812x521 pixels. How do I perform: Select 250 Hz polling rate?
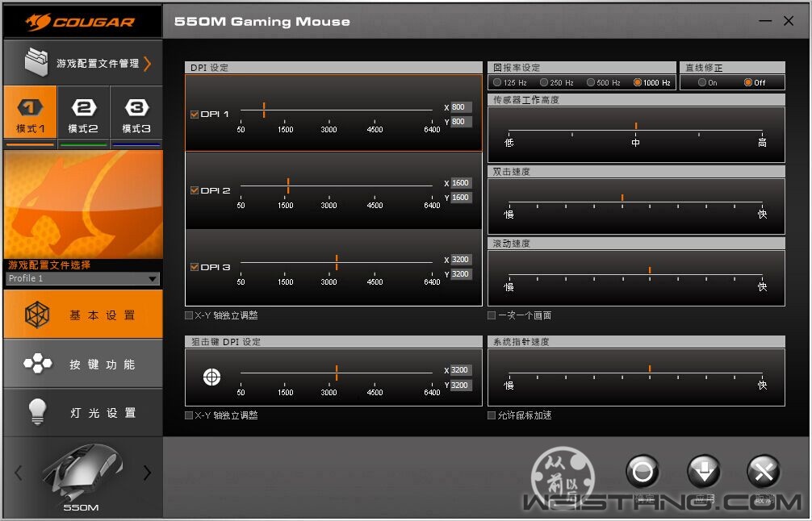coord(544,82)
